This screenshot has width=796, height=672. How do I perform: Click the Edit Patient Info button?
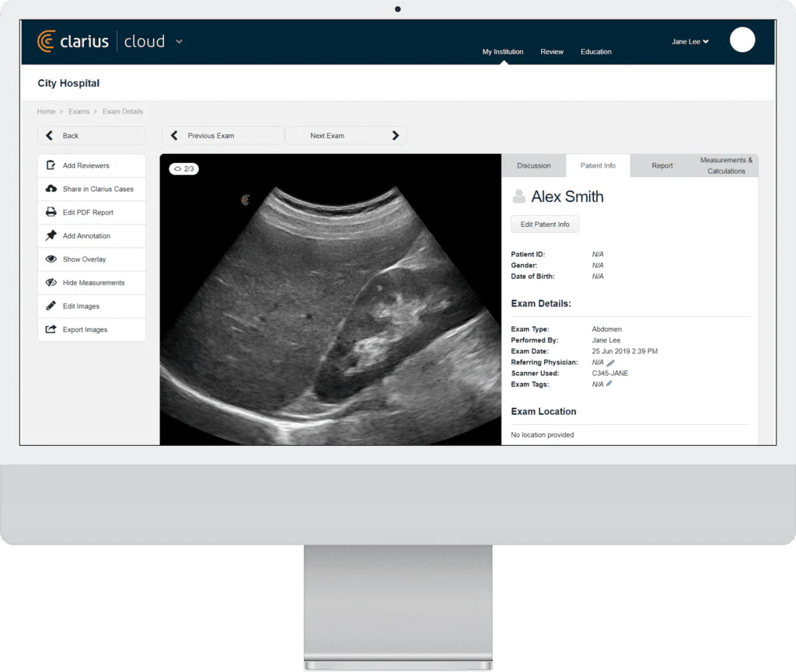(x=545, y=225)
